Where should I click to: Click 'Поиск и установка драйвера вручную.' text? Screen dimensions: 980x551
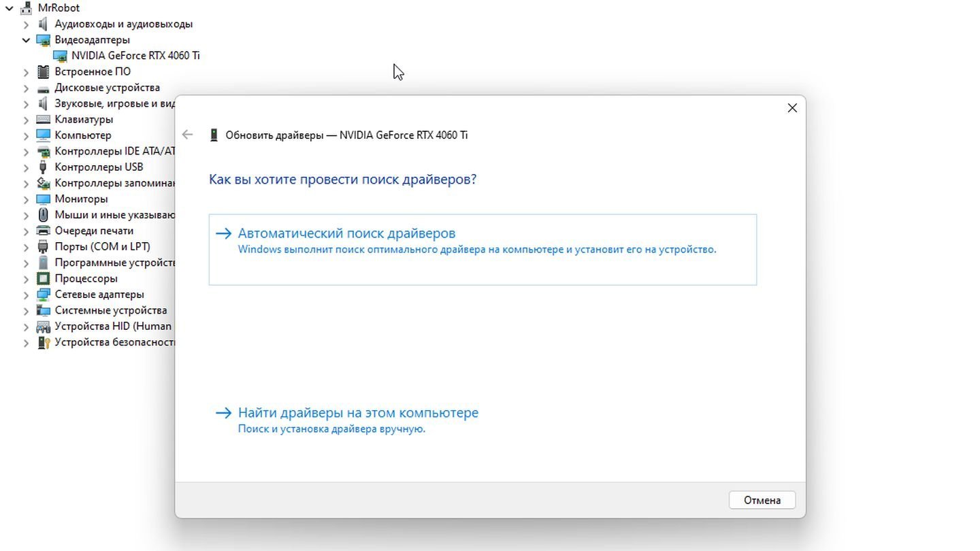point(331,429)
